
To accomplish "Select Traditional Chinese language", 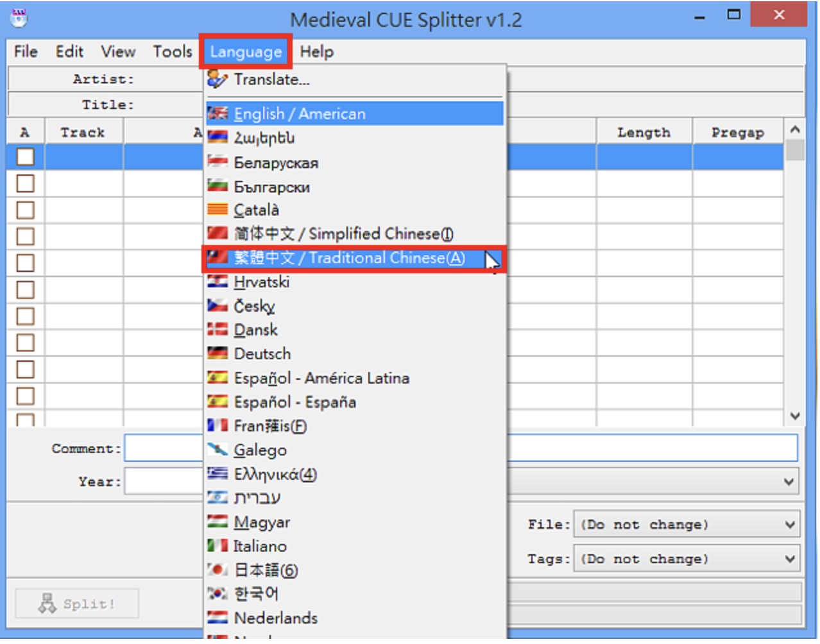I will coord(355,258).
